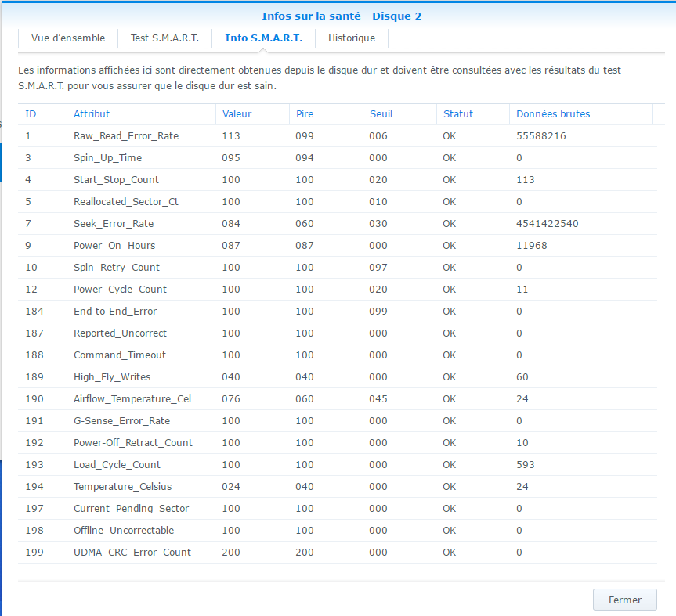Select the Power_On_Hours attribute
This screenshot has height=616, width=676.
point(114,246)
